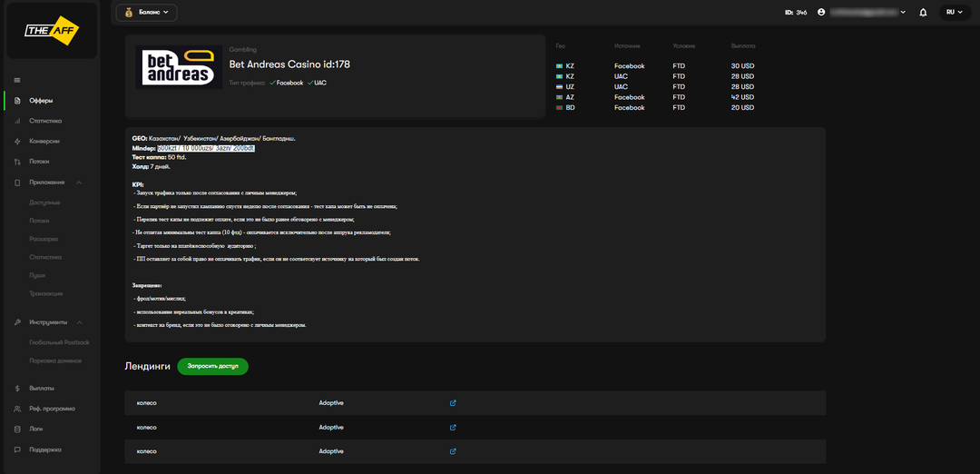Open Глобальный Postback tool link

(x=59, y=342)
